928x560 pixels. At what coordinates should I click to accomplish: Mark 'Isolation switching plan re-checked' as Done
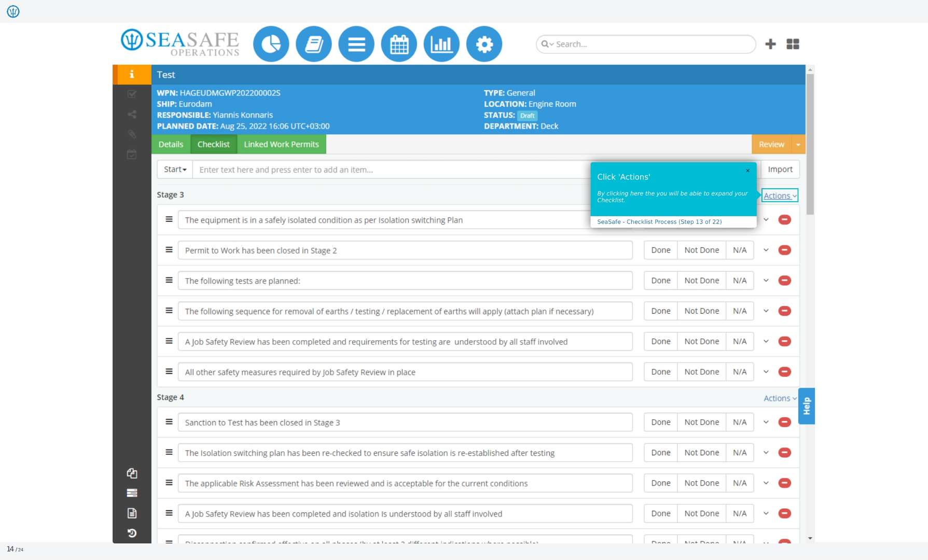pyautogui.click(x=661, y=453)
